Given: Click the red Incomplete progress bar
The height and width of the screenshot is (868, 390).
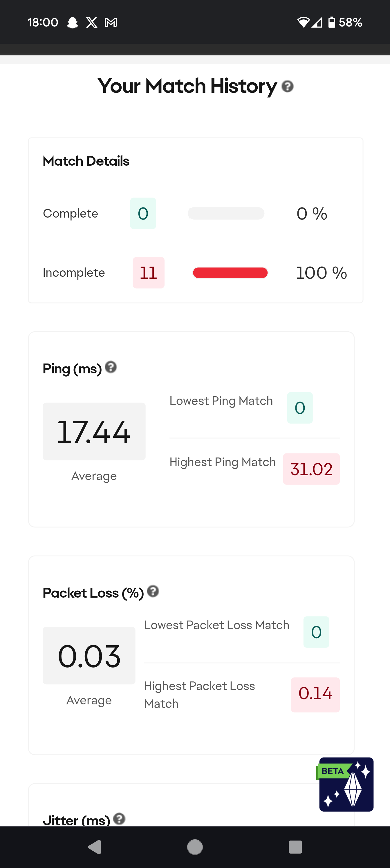Looking at the screenshot, I should pos(230,273).
